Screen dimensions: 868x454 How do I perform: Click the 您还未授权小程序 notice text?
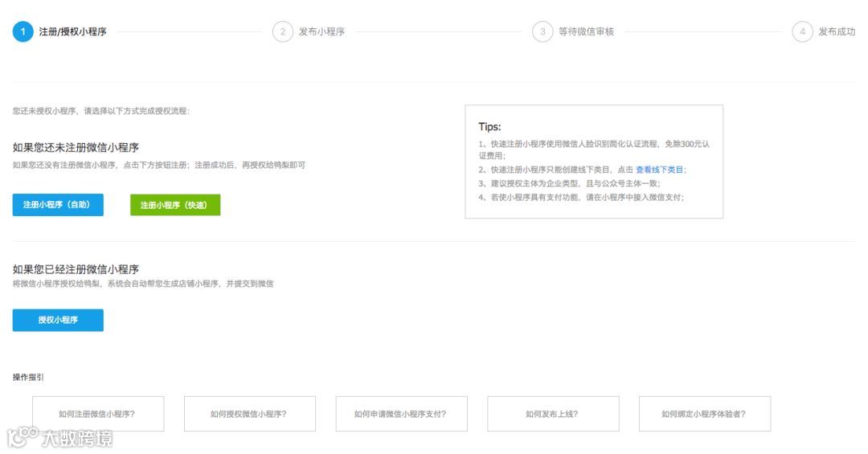click(x=101, y=111)
